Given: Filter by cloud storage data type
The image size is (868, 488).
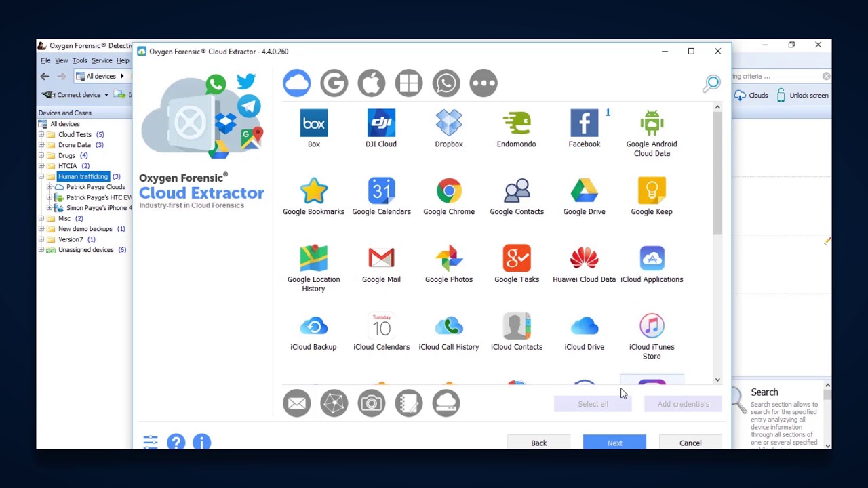Looking at the screenshot, I should click(x=446, y=403).
